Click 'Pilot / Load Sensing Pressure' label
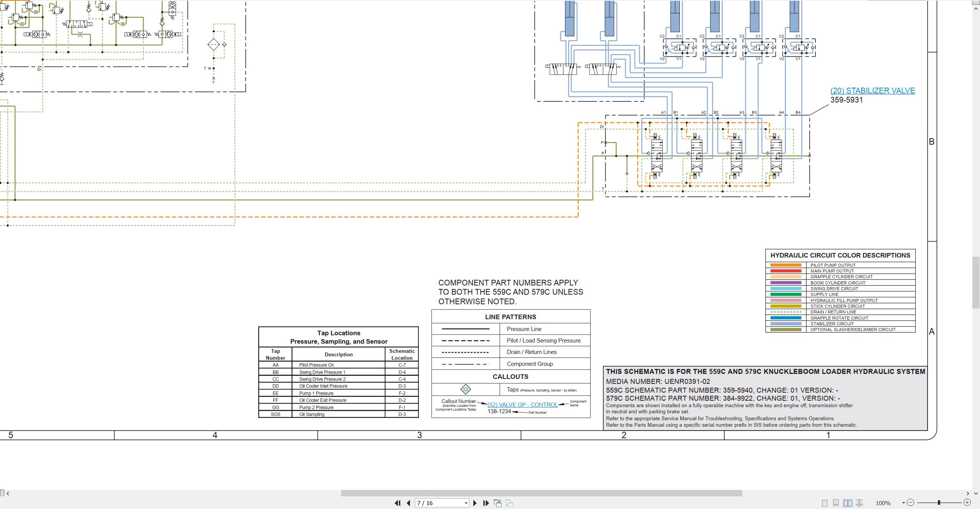Viewport: 980px width, 509px height. [x=544, y=340]
